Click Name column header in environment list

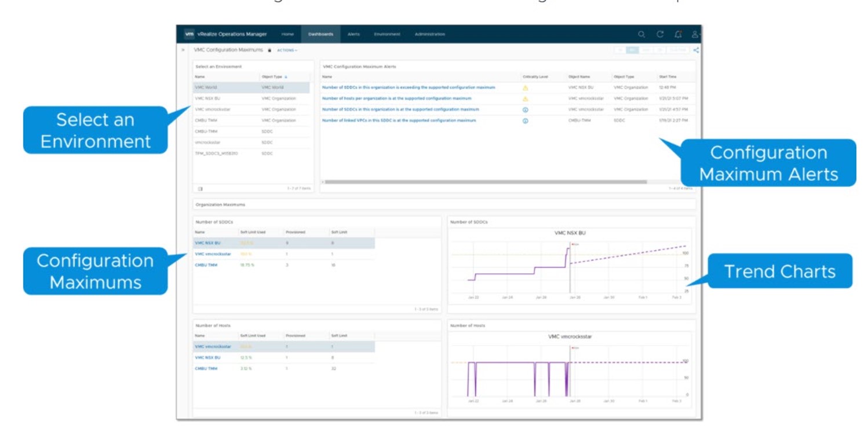point(199,77)
